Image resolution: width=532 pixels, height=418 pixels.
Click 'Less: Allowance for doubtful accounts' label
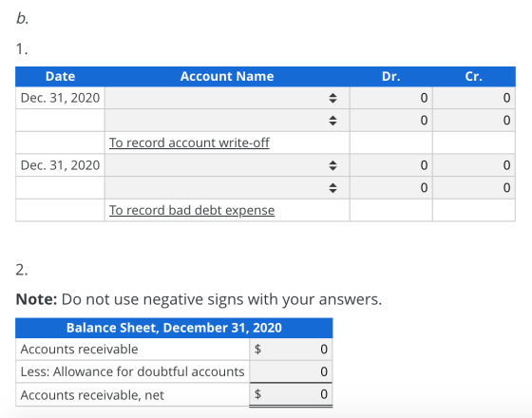(132, 371)
